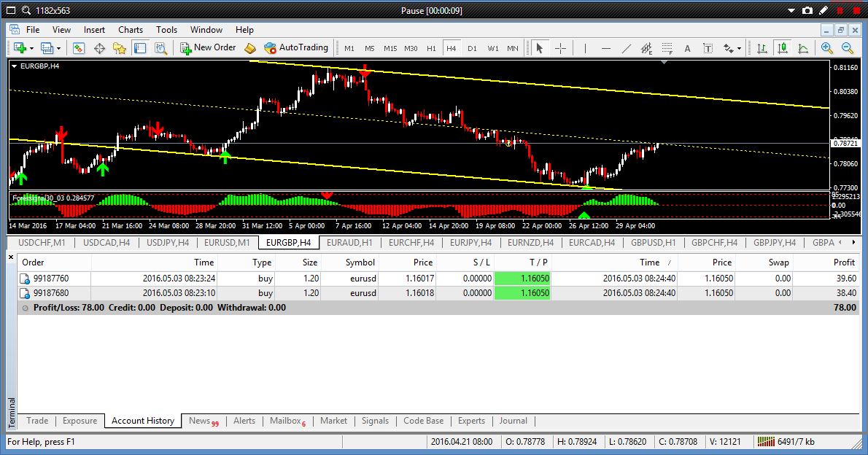Open the News terminal tab

(x=204, y=421)
